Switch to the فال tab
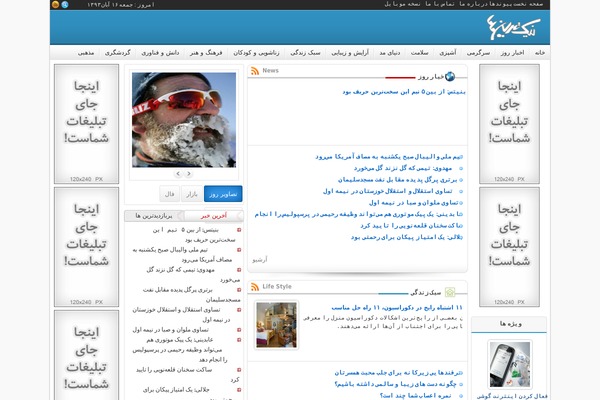 [x=170, y=194]
